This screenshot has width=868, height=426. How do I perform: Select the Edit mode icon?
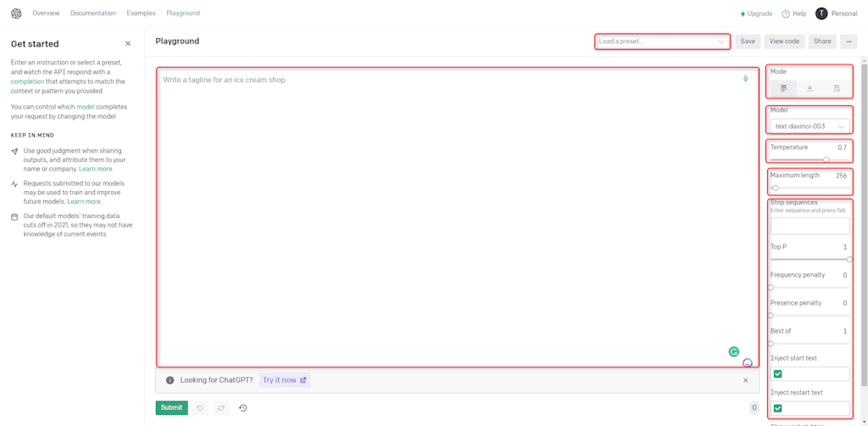(x=837, y=88)
